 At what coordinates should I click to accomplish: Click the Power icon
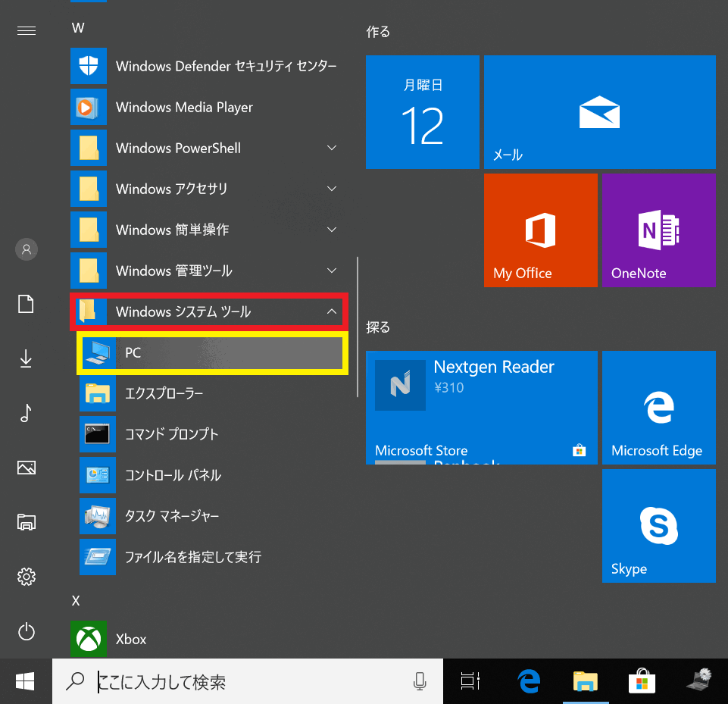[x=27, y=631]
